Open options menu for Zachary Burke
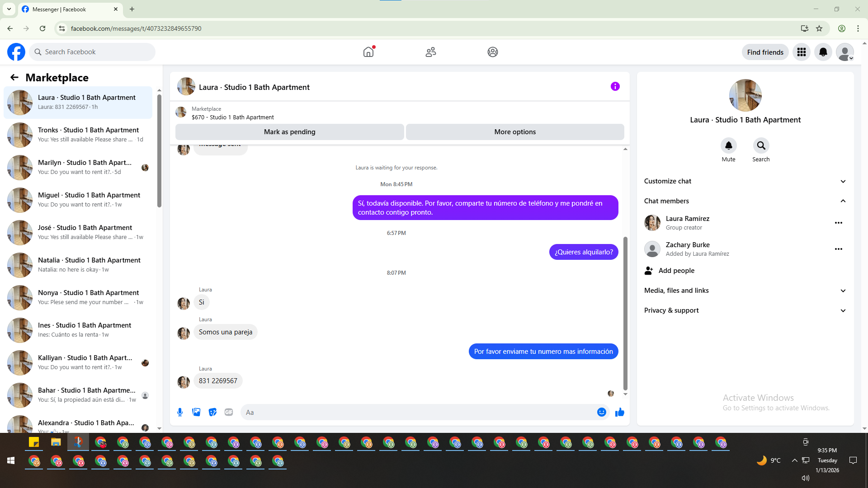Viewport: 868px width, 488px height. (x=838, y=249)
